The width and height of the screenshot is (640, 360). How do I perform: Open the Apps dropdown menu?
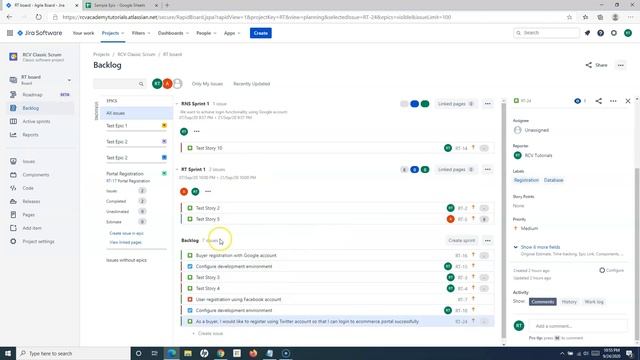tap(232, 33)
